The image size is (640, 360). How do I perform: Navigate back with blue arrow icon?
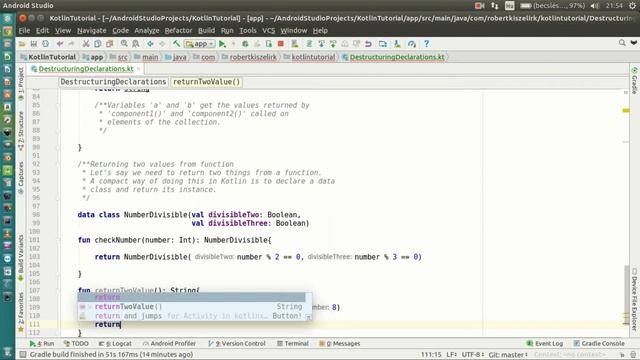point(150,44)
